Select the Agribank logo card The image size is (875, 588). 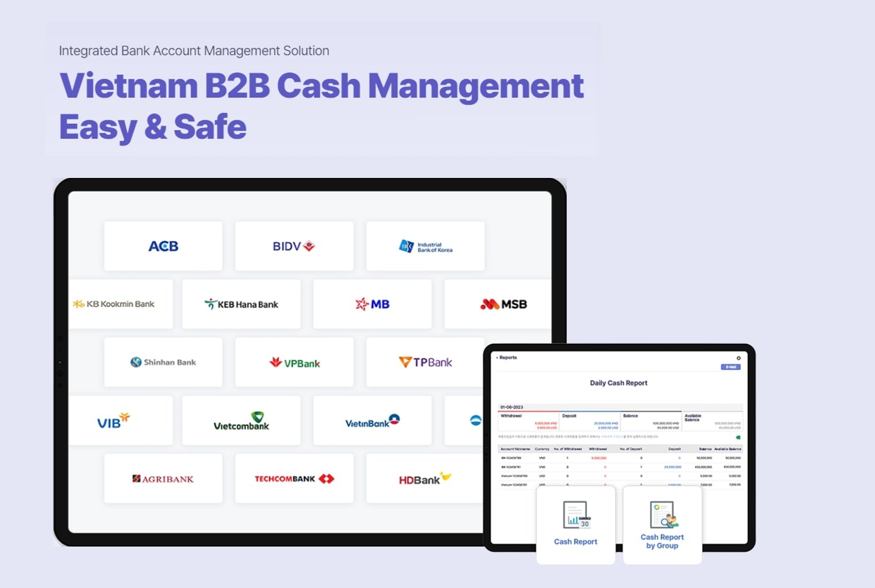[x=163, y=479]
